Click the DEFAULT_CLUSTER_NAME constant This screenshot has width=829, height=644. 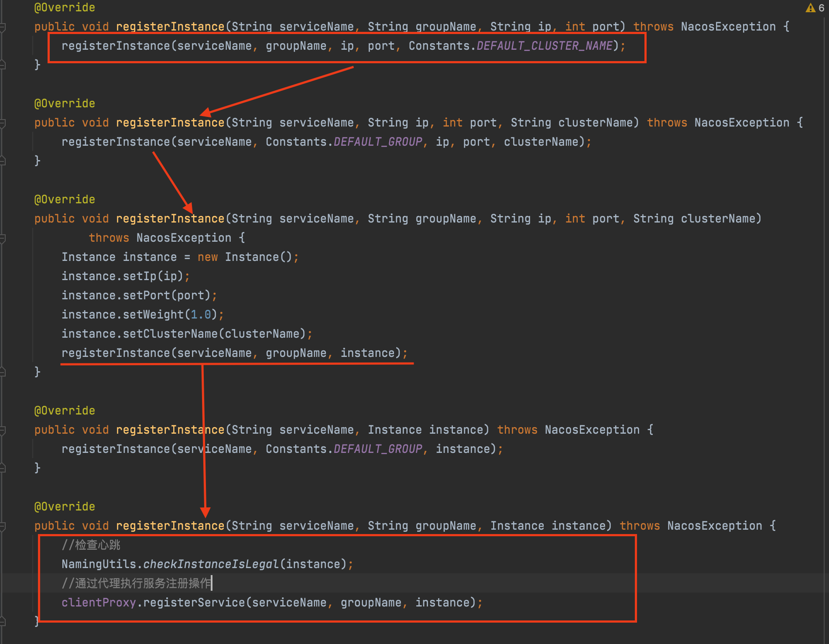[545, 46]
